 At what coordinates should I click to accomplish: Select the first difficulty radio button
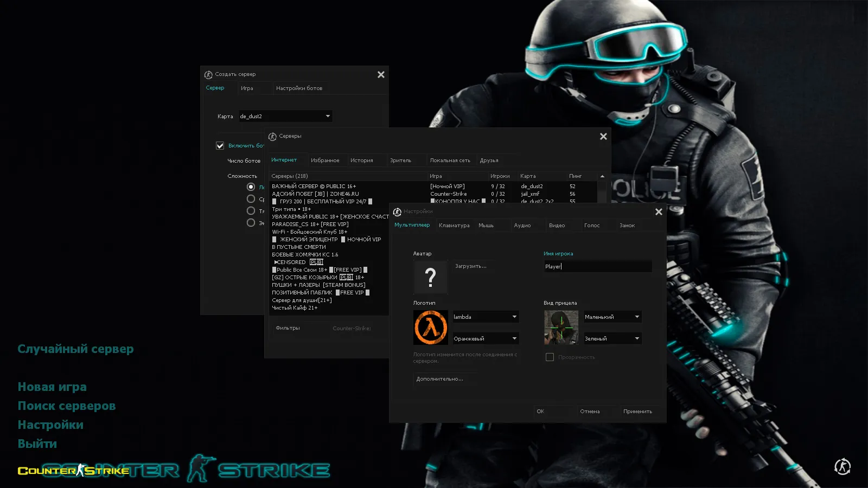[x=251, y=187]
